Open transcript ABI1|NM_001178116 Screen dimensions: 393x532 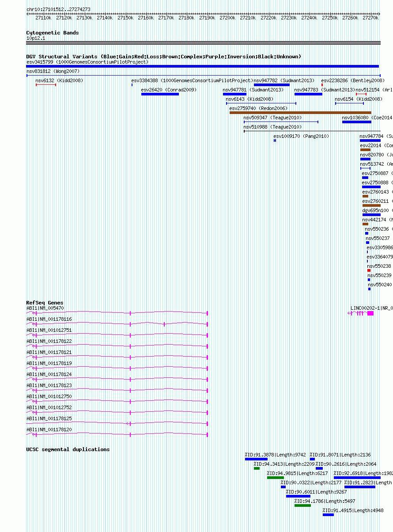(49, 319)
